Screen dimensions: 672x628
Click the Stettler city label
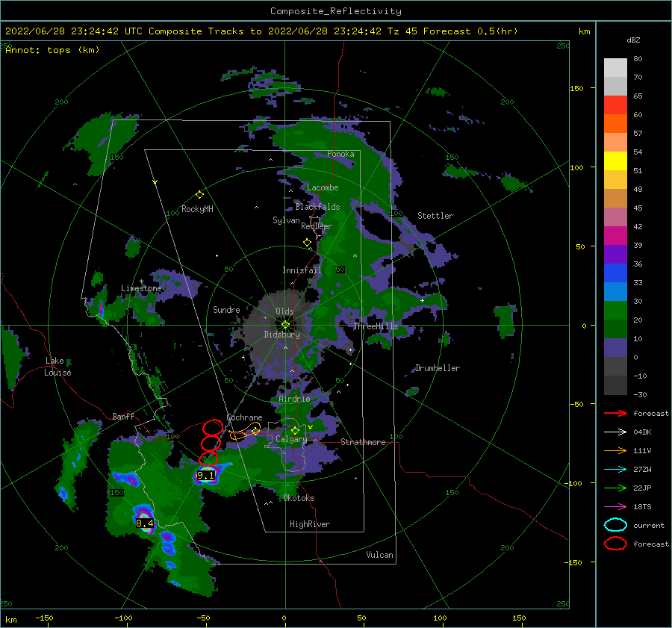(435, 216)
